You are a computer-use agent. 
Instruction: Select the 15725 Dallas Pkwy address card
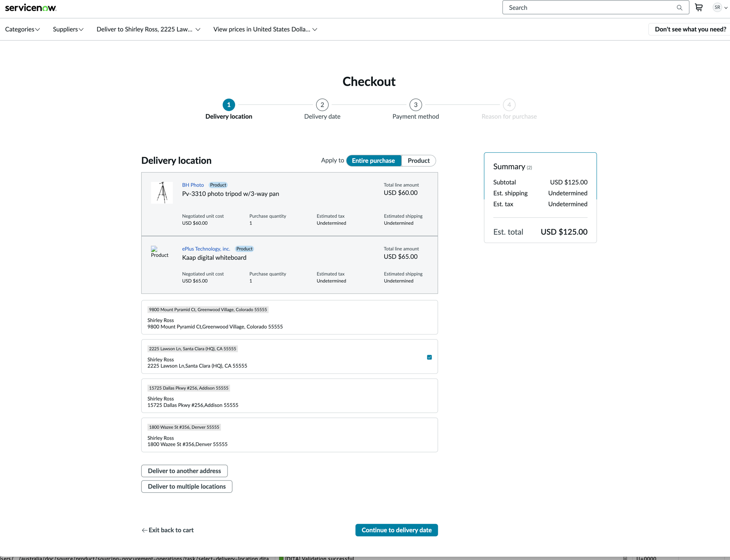click(289, 396)
